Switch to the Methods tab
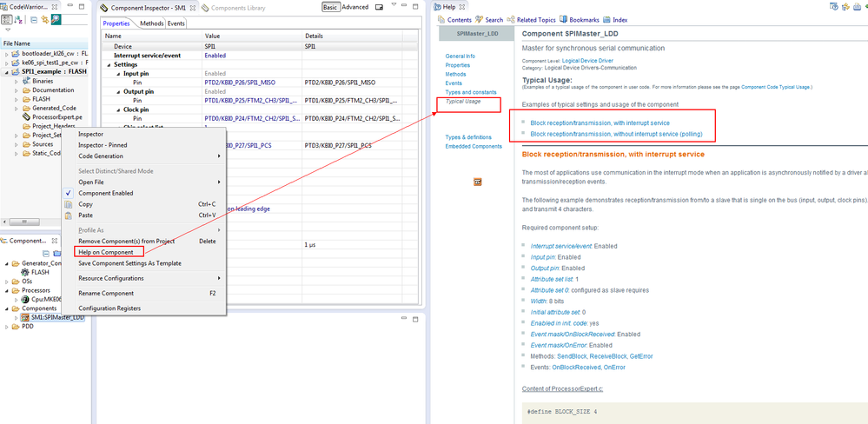Screen dimensions: 868x424 pos(151,23)
